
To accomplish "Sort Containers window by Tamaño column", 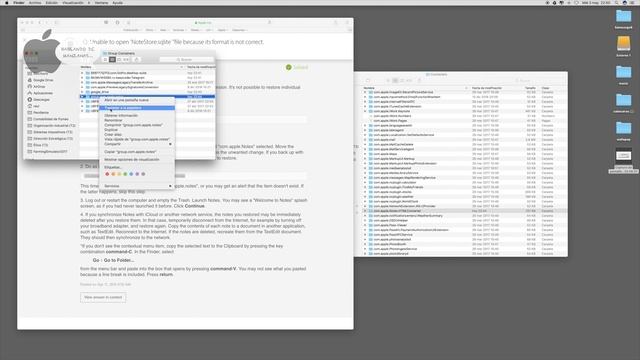I will click(530, 88).
